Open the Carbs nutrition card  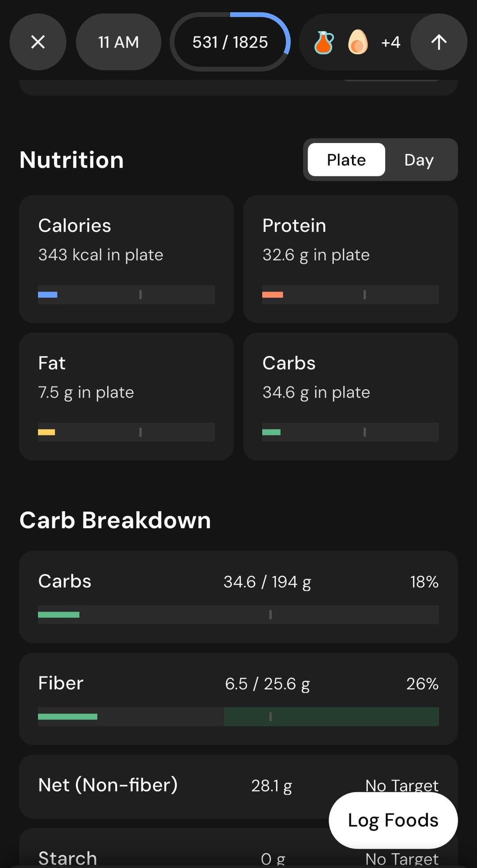coord(350,396)
